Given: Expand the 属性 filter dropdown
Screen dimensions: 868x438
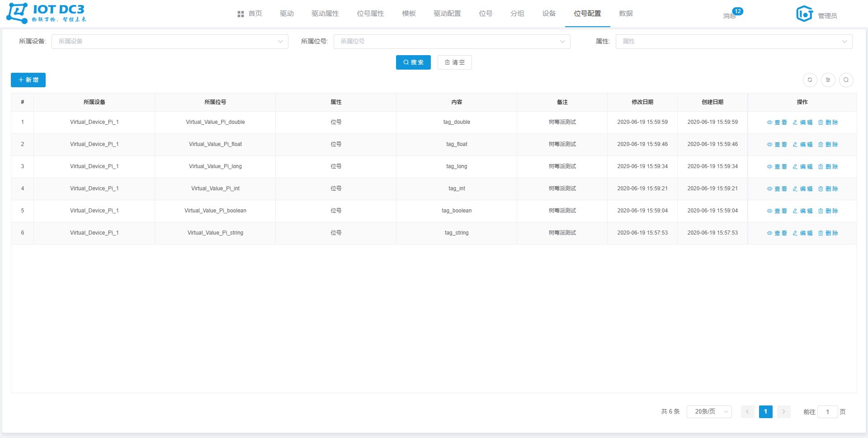Looking at the screenshot, I should [x=734, y=42].
